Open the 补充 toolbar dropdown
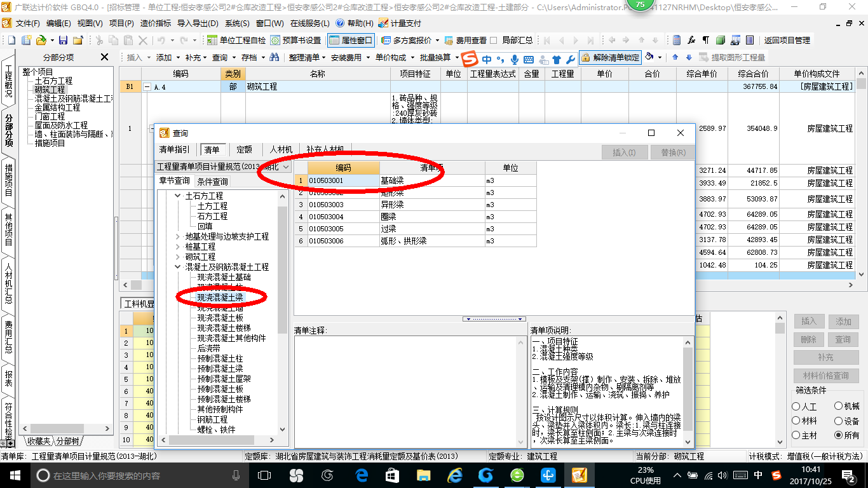The height and width of the screenshot is (488, 868). 196,57
